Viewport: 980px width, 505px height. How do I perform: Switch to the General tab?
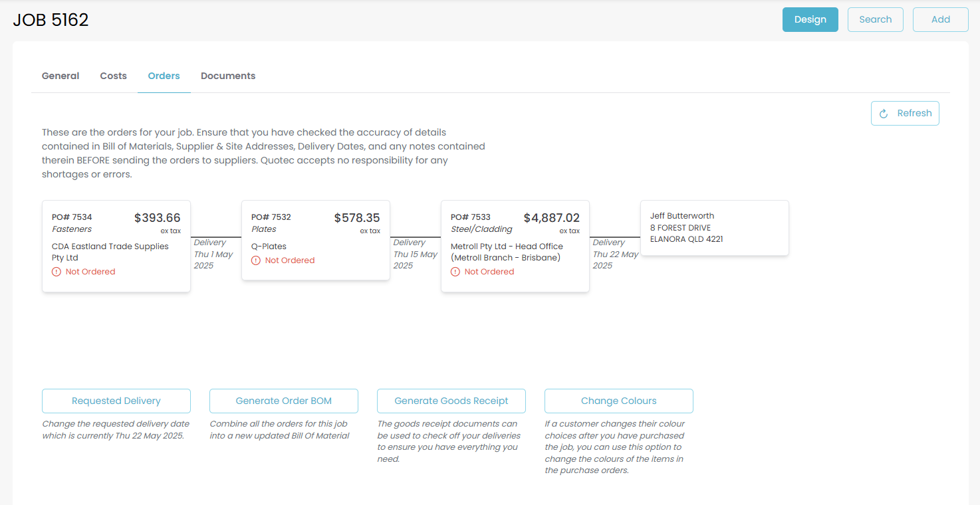tap(61, 76)
